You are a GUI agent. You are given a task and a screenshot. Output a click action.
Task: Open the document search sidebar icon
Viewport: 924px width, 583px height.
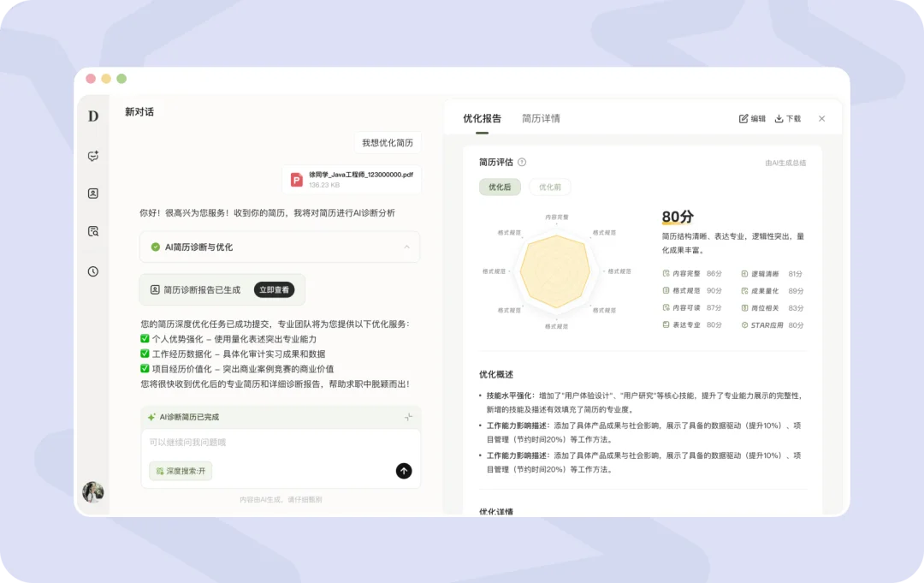coord(92,231)
